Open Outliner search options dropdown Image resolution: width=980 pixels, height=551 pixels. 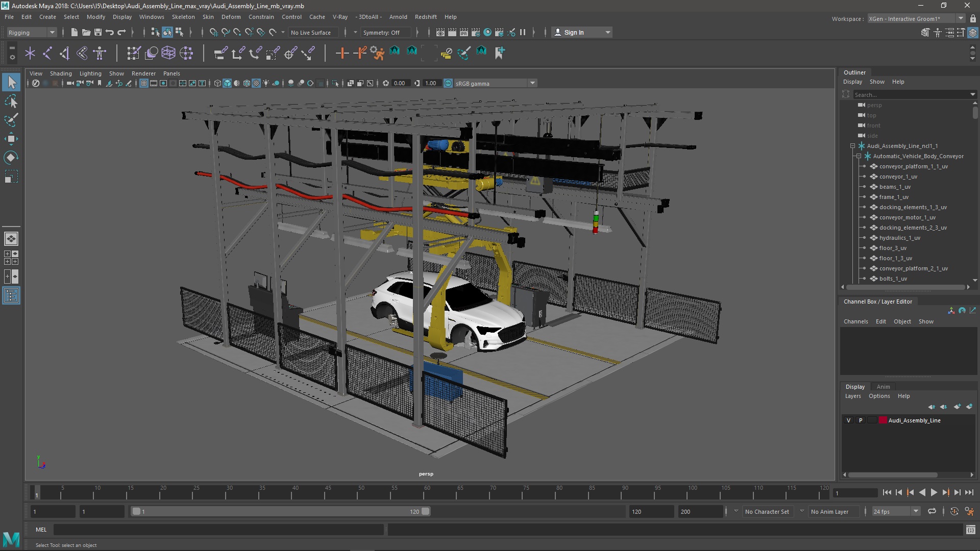tap(972, 94)
